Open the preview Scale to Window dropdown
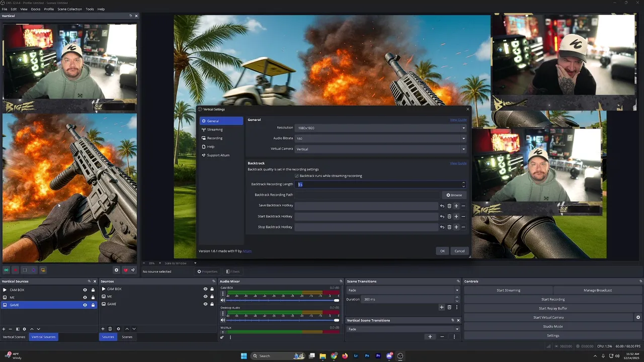This screenshot has height=362, width=644. tap(180, 263)
